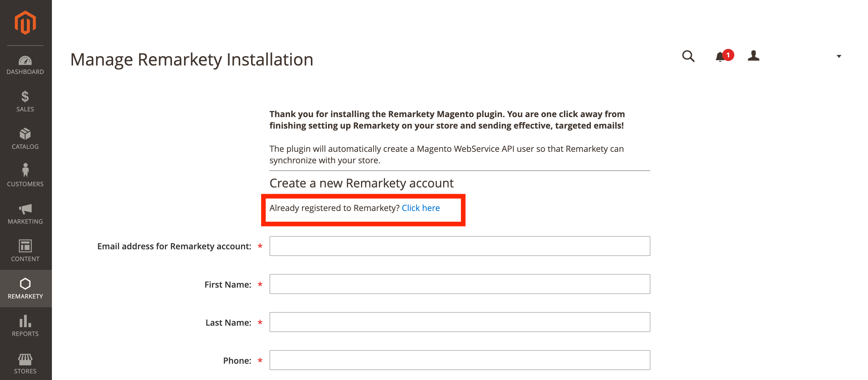Focus the Last Name field
This screenshot has height=380, width=868.
pos(460,322)
